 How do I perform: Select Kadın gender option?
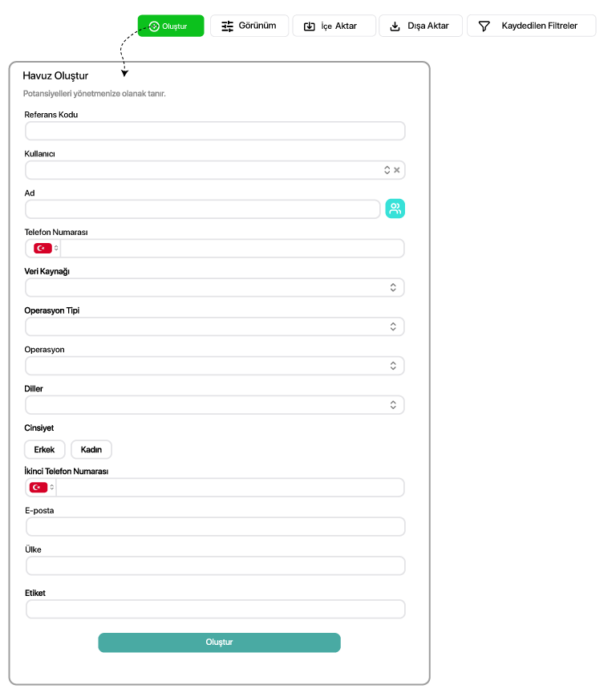[91, 449]
